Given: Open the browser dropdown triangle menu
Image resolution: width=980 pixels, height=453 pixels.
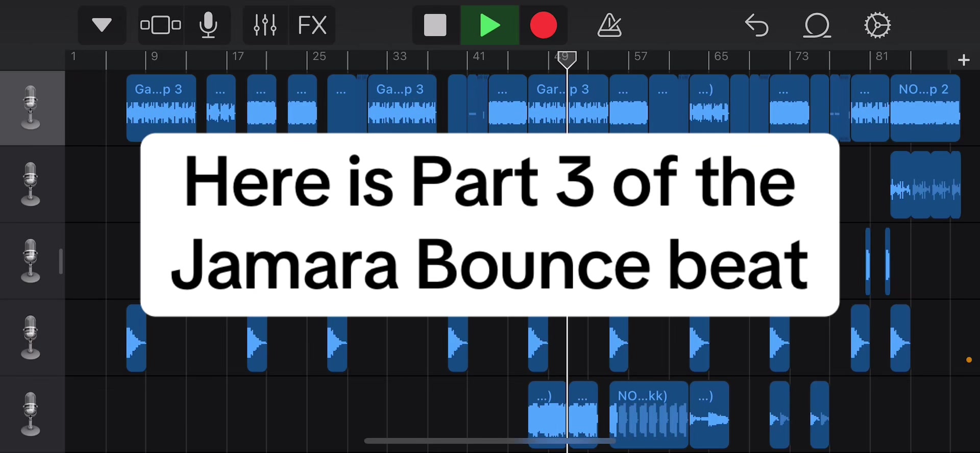Looking at the screenshot, I should [102, 25].
